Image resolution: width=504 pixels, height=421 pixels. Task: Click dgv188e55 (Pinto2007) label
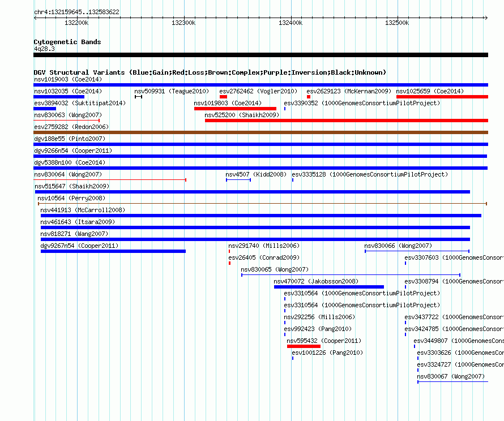coord(70,139)
